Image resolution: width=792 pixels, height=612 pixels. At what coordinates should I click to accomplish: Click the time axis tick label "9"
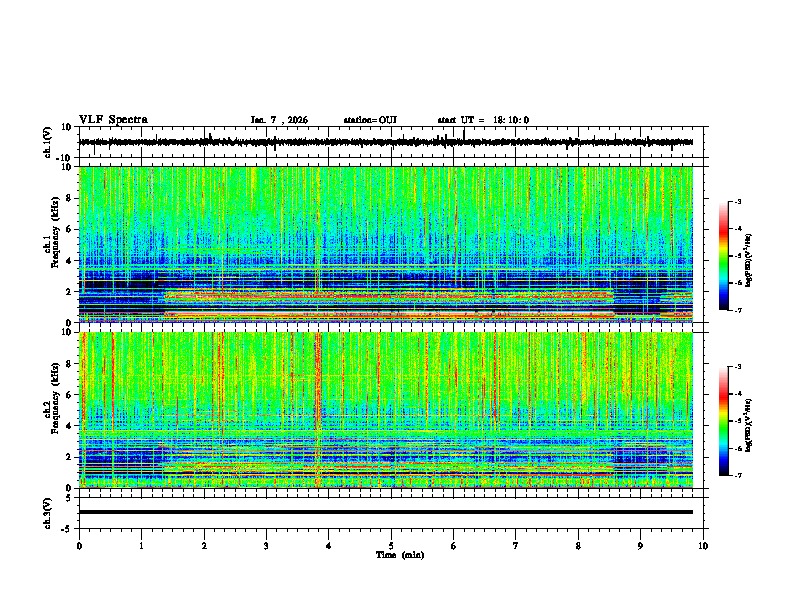640,546
